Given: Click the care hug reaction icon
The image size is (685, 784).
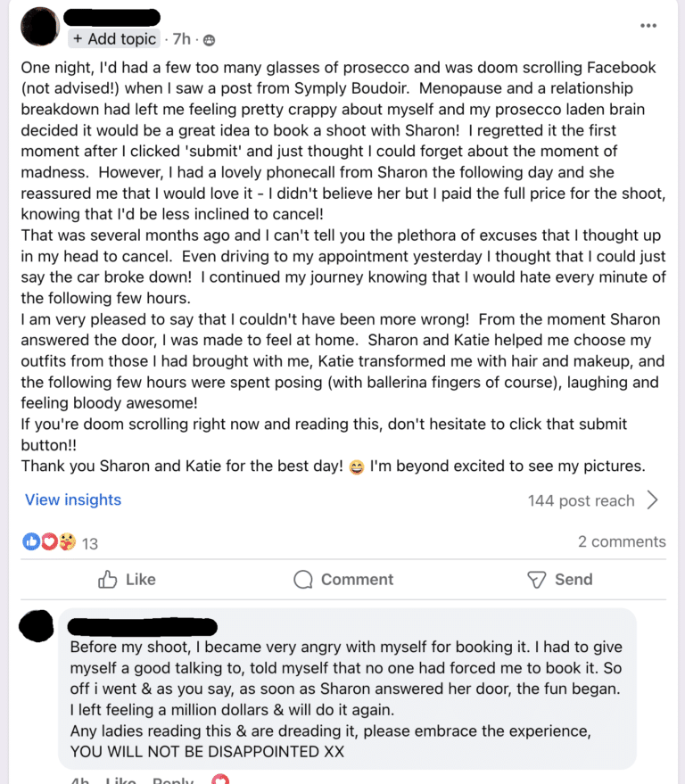Looking at the screenshot, I should pos(67,541).
